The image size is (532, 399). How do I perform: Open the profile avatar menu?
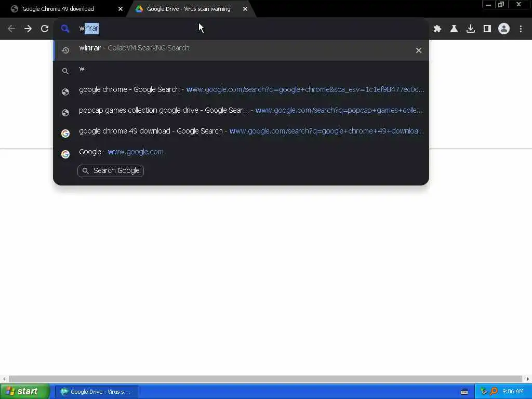pos(504,29)
